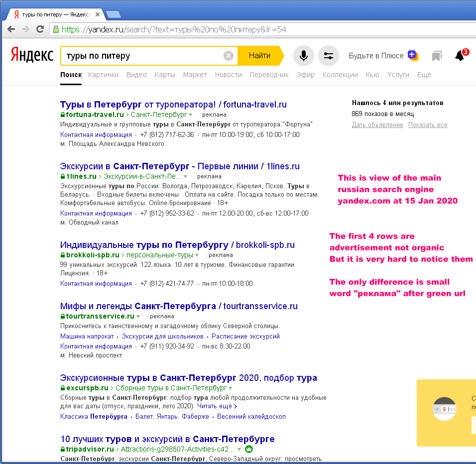This screenshot has height=464, width=476.
Task: Start voice search with the microphone icon
Action: [304, 56]
